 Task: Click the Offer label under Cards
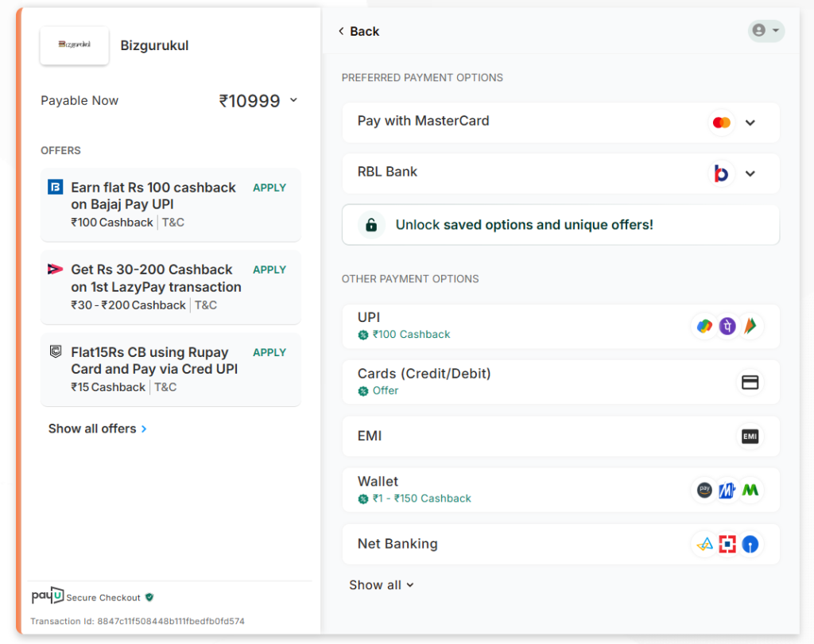(x=386, y=390)
